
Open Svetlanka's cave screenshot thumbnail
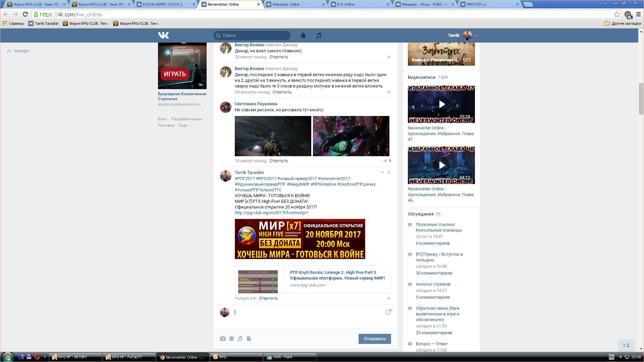click(x=273, y=136)
